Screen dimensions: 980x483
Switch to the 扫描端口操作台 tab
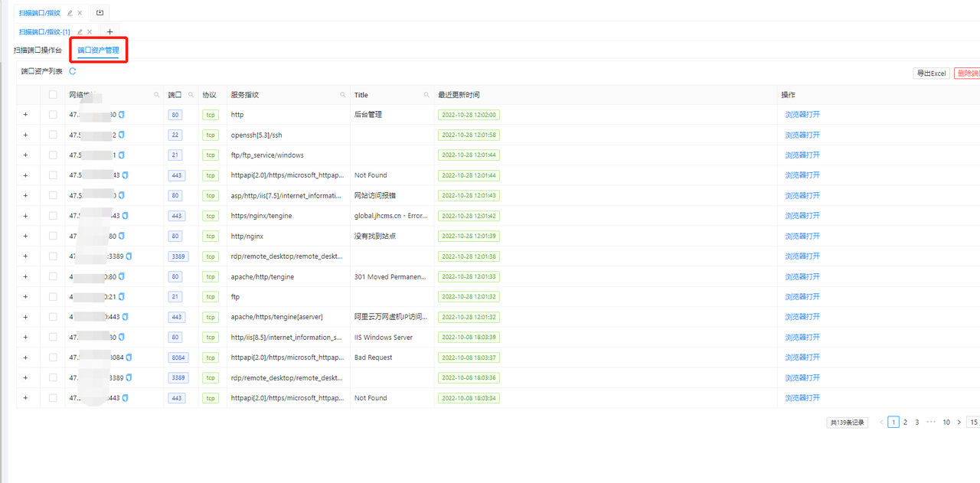[x=38, y=51]
